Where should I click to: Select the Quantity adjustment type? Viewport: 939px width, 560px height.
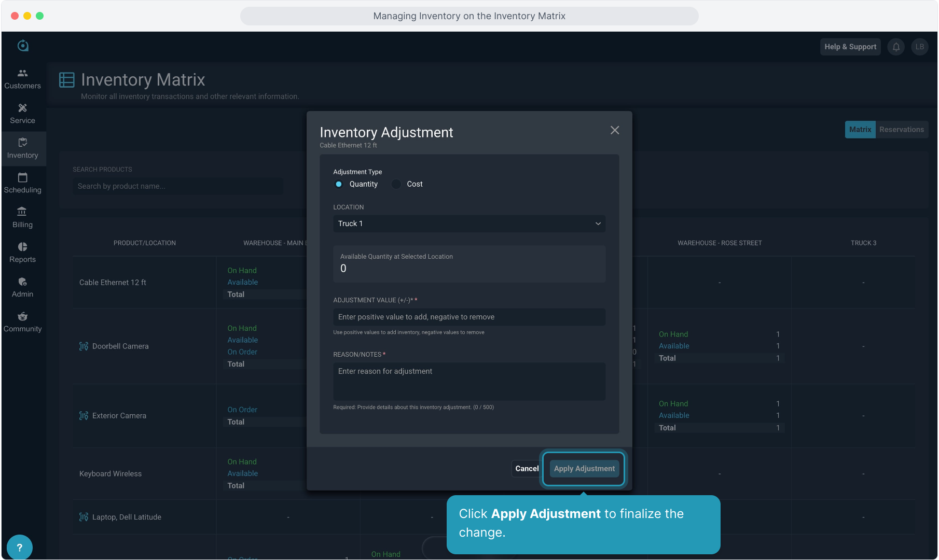pos(339,184)
